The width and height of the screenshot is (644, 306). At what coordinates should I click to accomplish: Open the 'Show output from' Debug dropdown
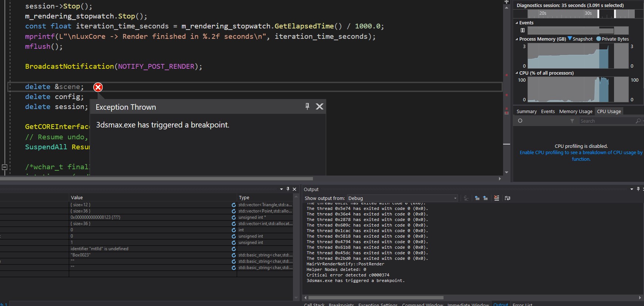point(402,198)
